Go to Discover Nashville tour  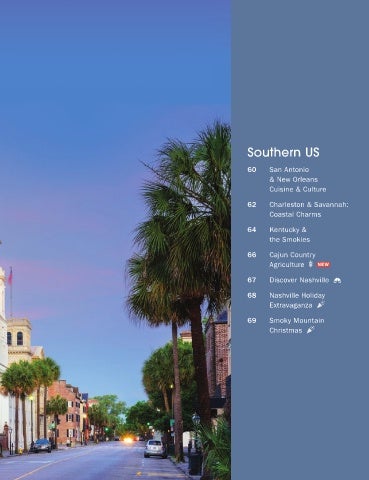(x=299, y=280)
